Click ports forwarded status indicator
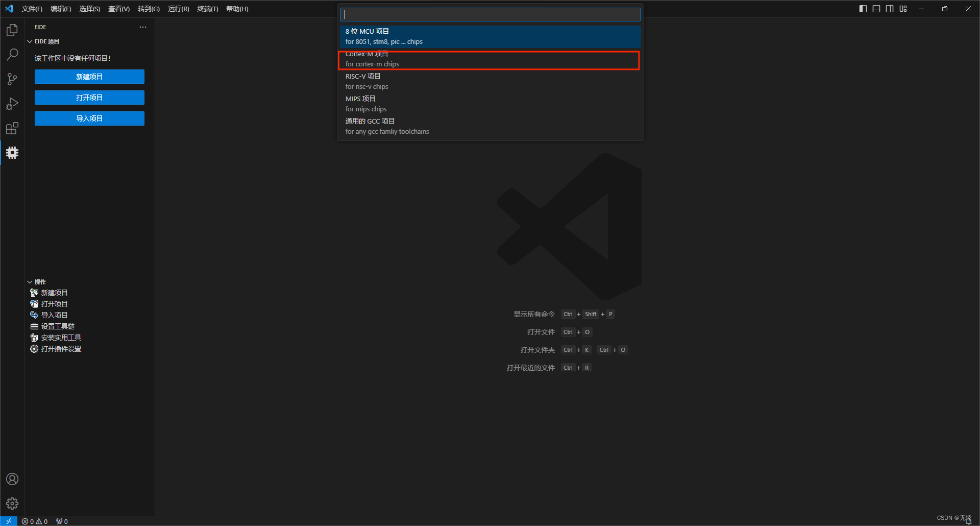The image size is (980, 526). (x=62, y=521)
